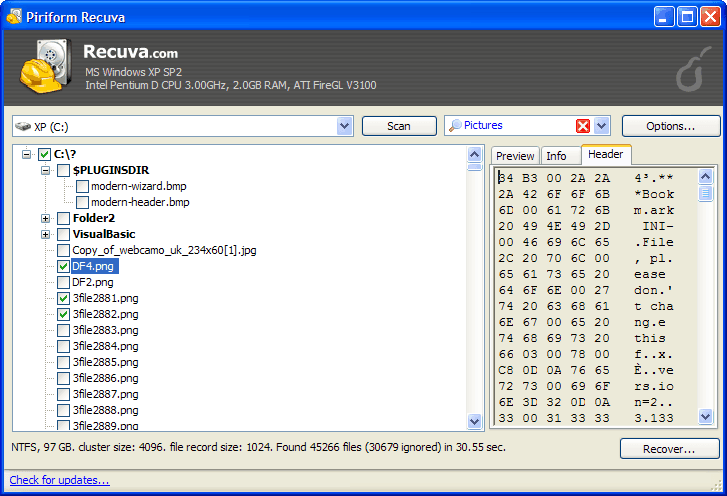Click the Piriform Recuva title bar icon

click(13, 16)
